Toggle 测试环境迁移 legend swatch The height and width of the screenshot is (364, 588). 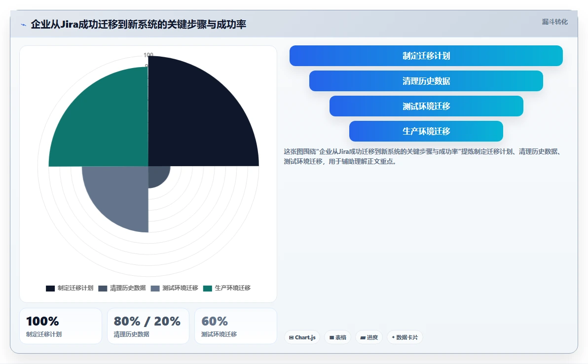pos(155,288)
